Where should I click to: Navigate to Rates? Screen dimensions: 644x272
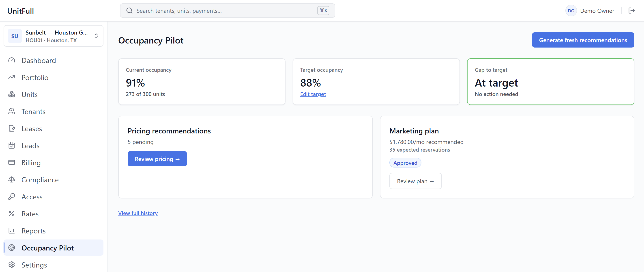coord(54,214)
